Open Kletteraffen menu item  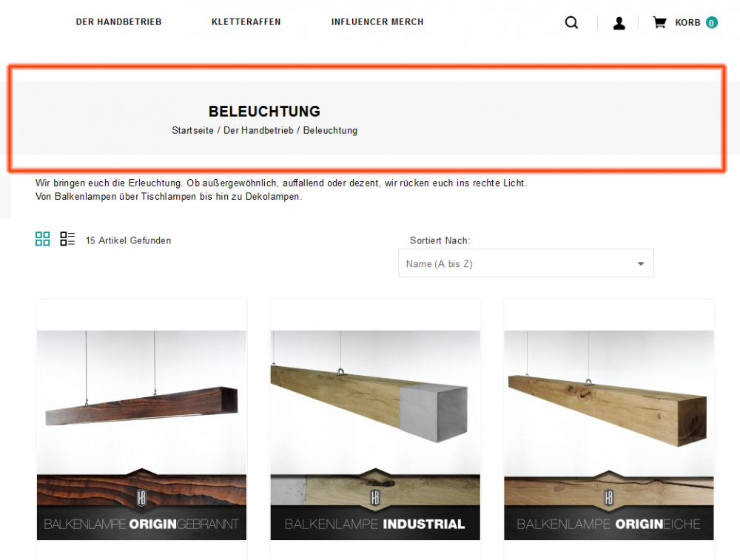click(x=246, y=22)
